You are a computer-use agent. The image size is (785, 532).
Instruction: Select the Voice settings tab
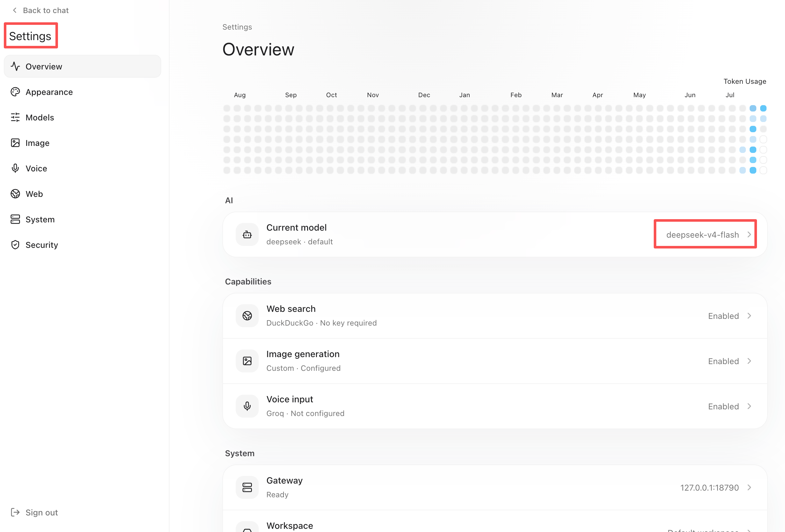point(83,168)
